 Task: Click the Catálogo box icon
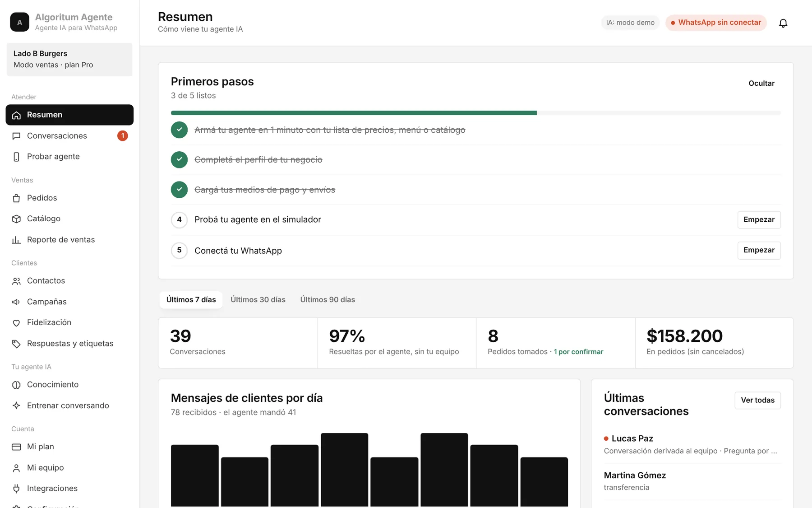tap(16, 219)
